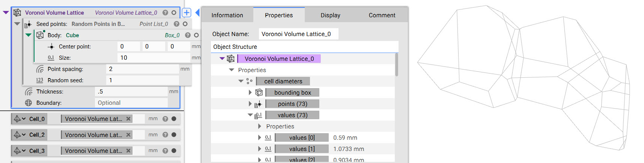Edit the Point spacing value 2
The image size is (644, 163).
143,69
